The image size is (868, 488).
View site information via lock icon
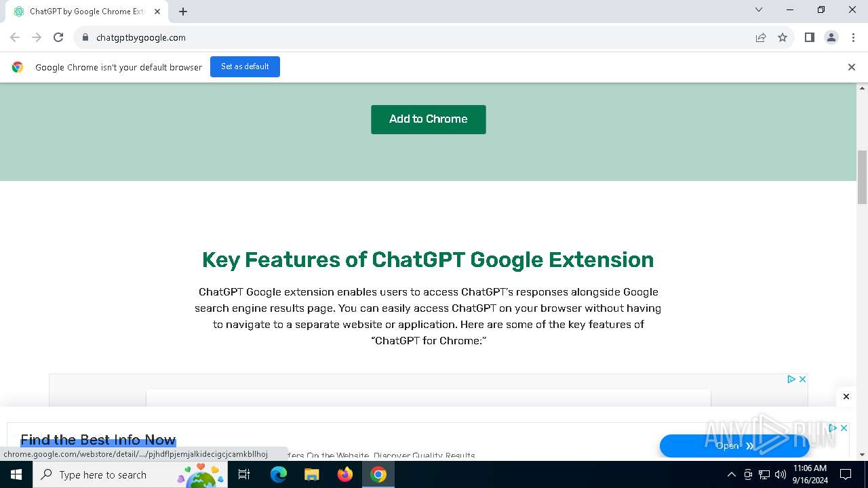pyautogui.click(x=85, y=37)
